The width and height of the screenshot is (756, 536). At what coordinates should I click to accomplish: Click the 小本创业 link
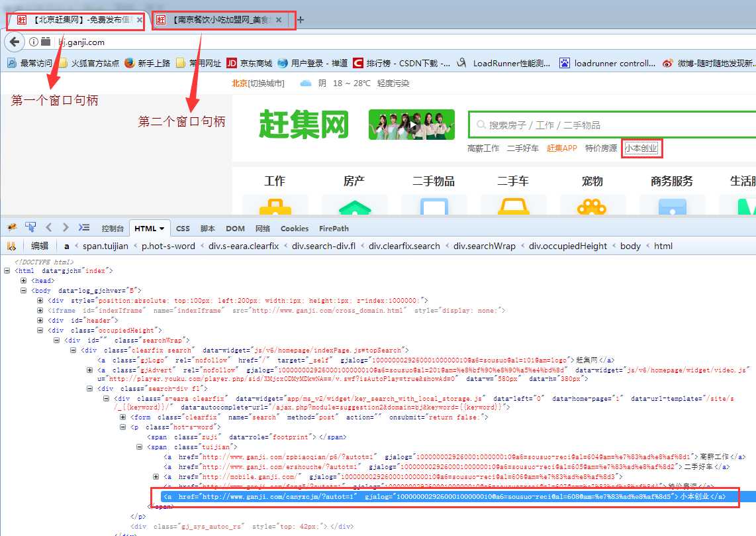[x=641, y=148]
